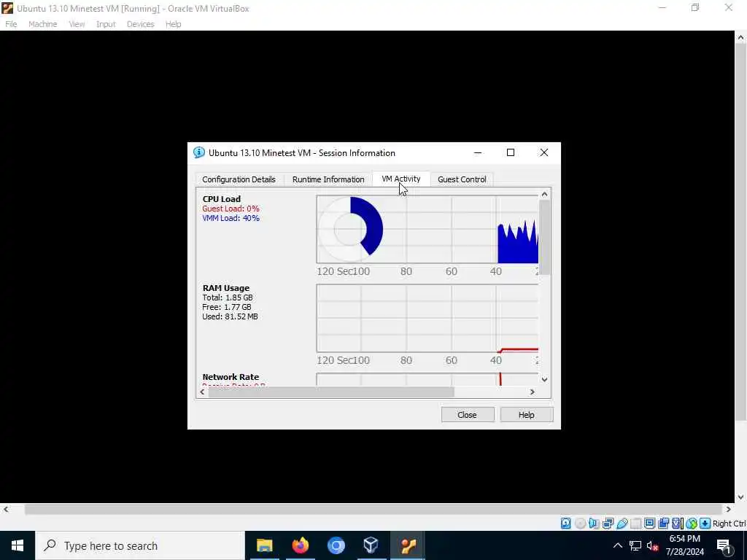Click the VM window horizontal scrollbar thumb
The width and height of the screenshot is (747, 560).
[x=373, y=509]
